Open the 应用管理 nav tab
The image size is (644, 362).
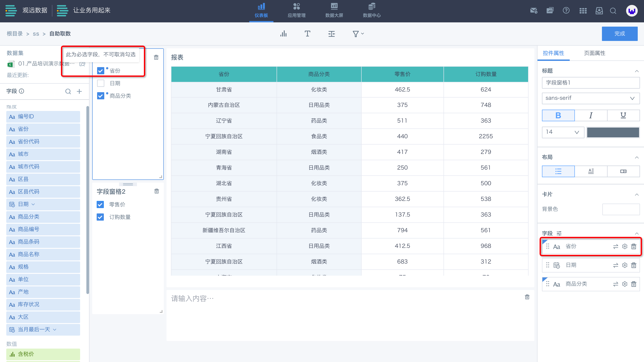pos(296,11)
